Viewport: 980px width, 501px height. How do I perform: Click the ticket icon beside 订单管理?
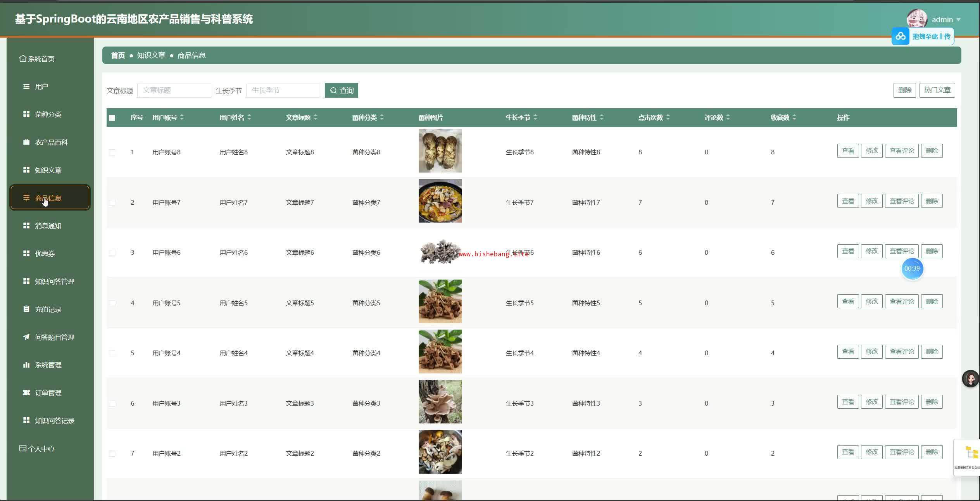click(x=26, y=392)
